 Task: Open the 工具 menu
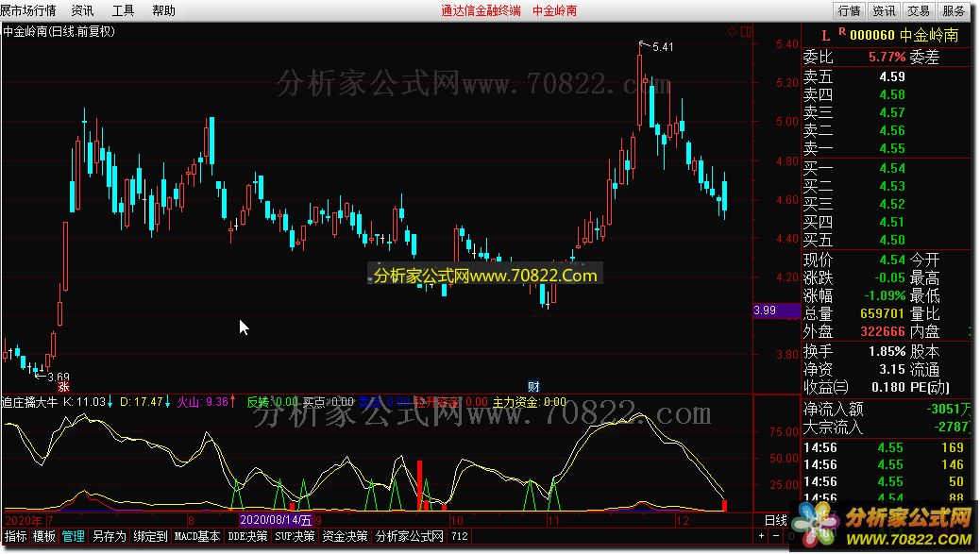click(123, 10)
